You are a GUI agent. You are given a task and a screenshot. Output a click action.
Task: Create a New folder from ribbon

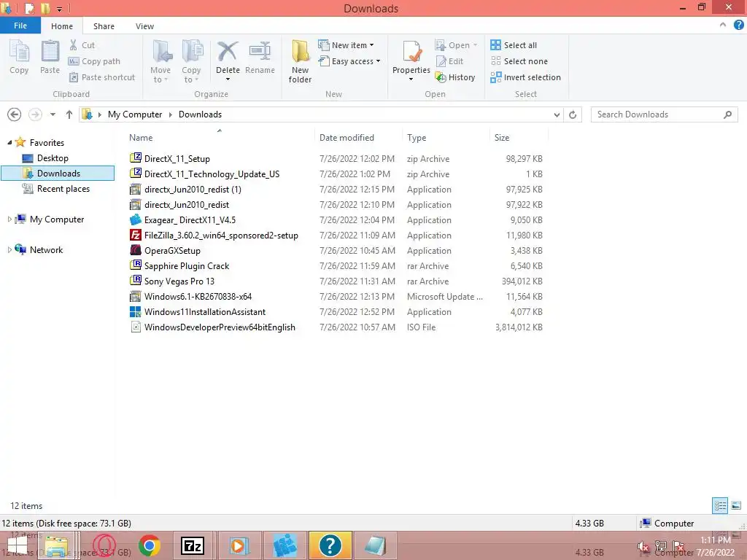point(300,61)
